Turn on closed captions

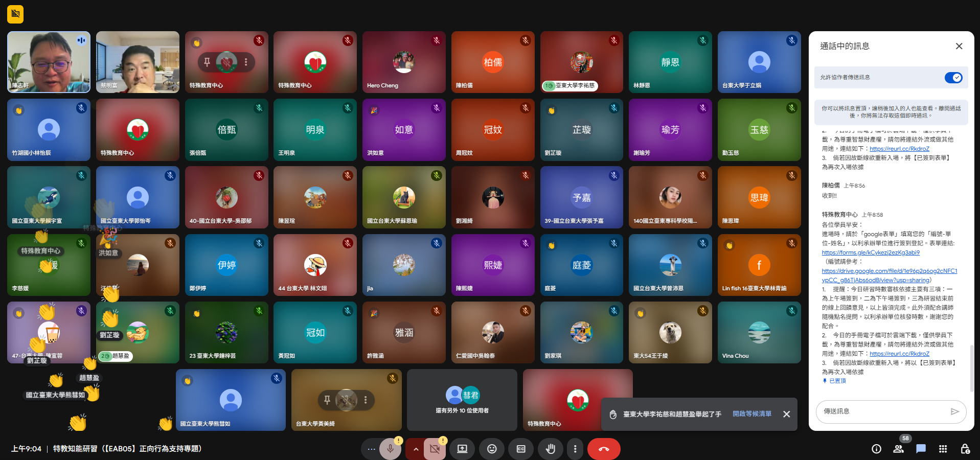coord(521,449)
